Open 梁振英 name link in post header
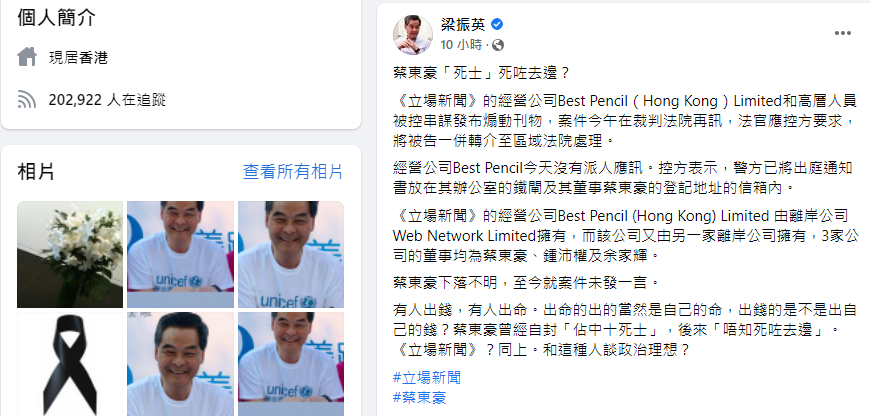Screen dimensions: 870x416 [x=463, y=24]
